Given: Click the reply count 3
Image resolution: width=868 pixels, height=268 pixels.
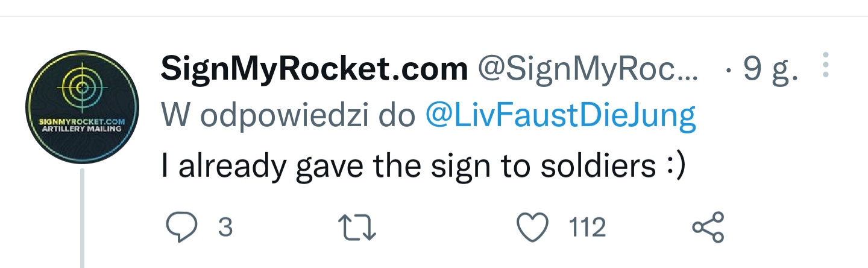Looking at the screenshot, I should [225, 228].
